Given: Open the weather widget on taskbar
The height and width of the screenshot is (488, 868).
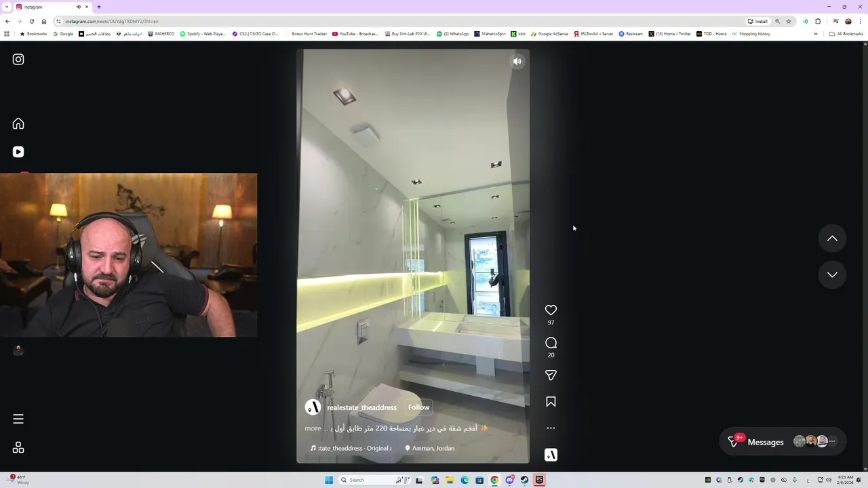Looking at the screenshot, I should click(x=18, y=480).
